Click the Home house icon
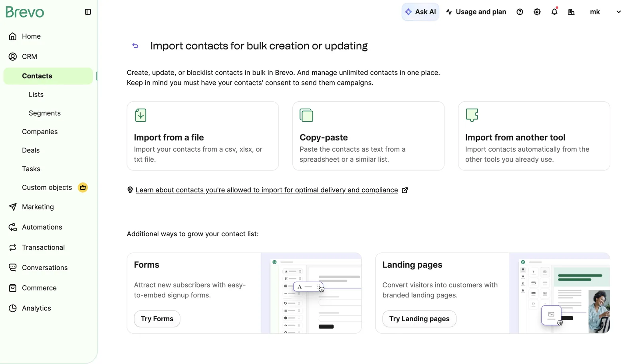 coord(13,36)
